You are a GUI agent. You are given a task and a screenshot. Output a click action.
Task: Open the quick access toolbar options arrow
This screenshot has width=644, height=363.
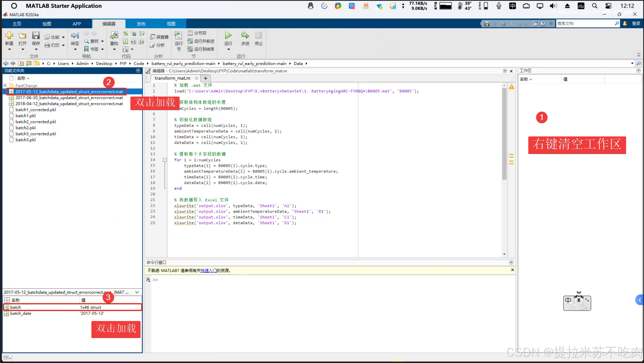coord(551,24)
